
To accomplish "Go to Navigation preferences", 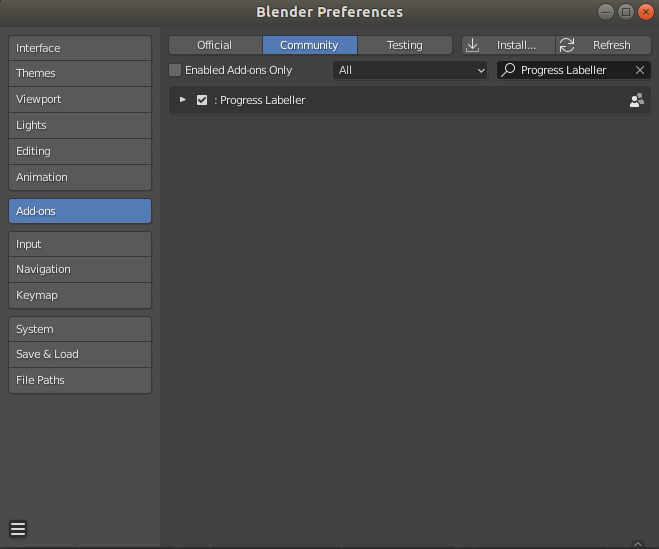I will (x=80, y=269).
